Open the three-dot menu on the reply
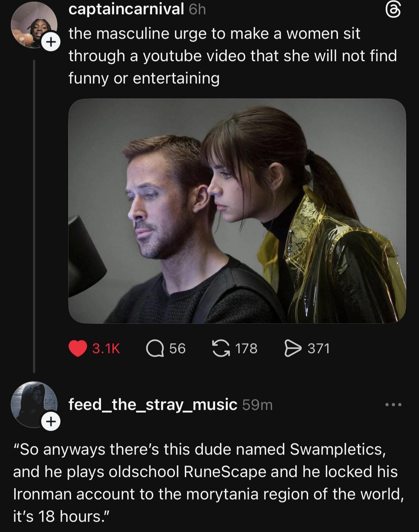 (x=393, y=405)
